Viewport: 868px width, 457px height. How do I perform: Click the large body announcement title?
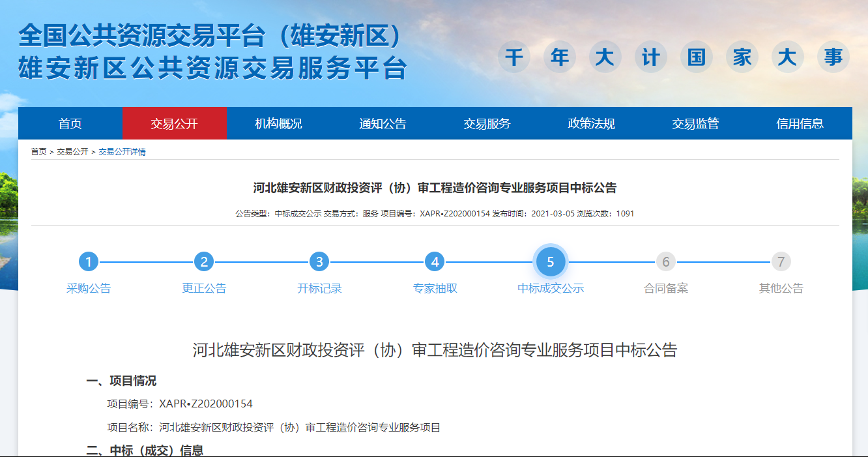click(435, 350)
